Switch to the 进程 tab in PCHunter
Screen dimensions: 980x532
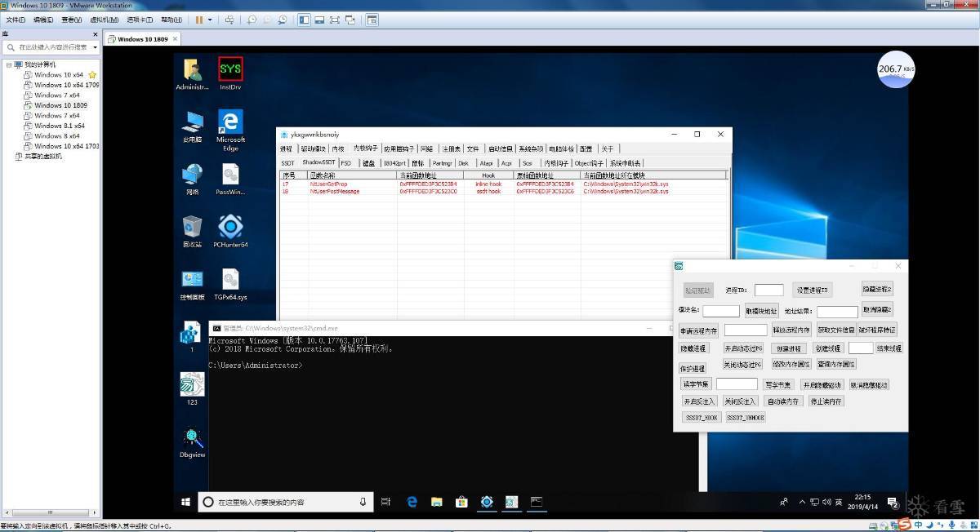coord(286,149)
